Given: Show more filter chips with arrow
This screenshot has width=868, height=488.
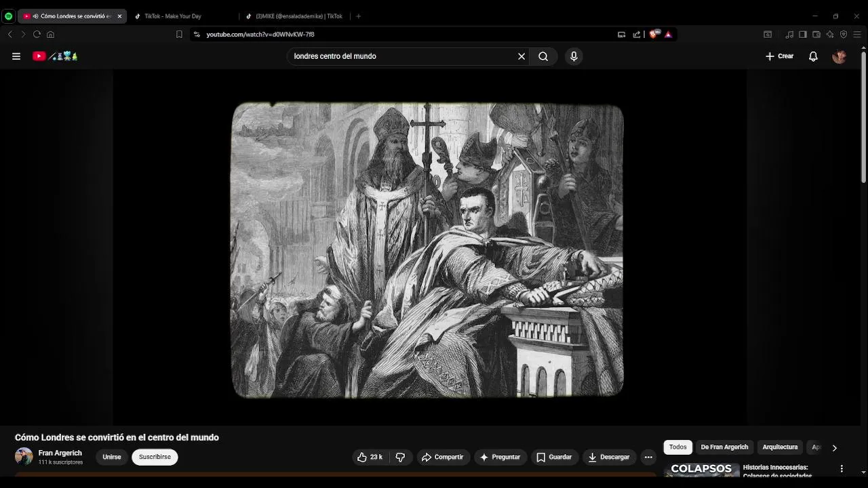Looking at the screenshot, I should 835,448.
